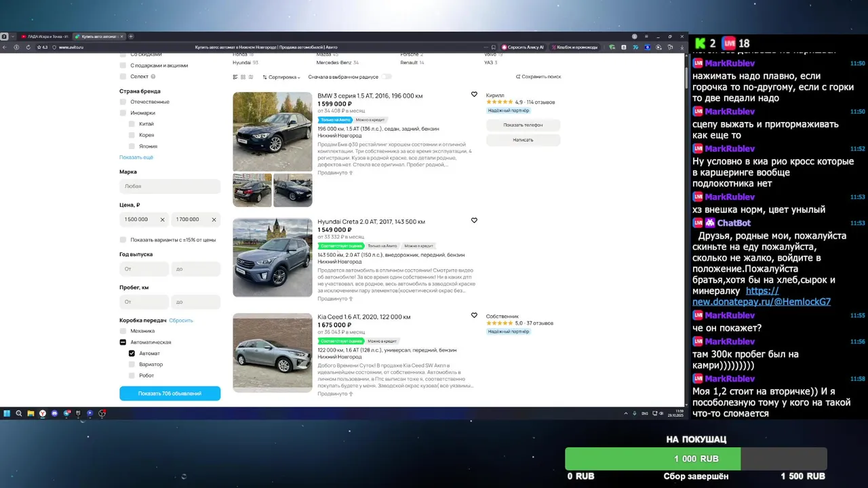868x488 pixels.
Task: Tick the Отечественные brand country checkbox
Action: pos(123,102)
